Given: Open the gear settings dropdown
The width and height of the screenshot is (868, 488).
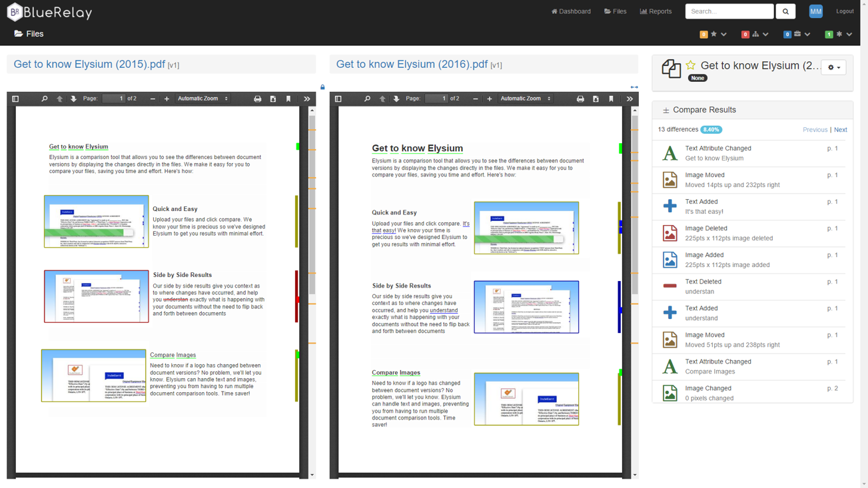Looking at the screenshot, I should pyautogui.click(x=833, y=67).
